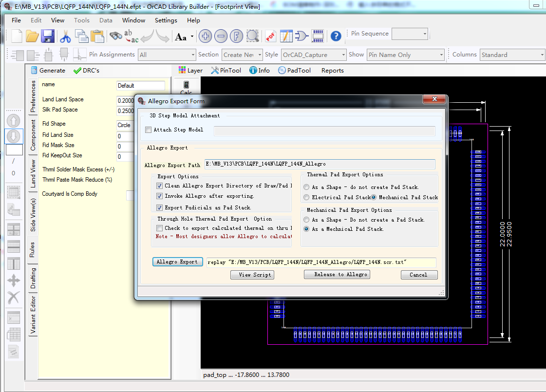Open the PadTool panel
This screenshot has width=546, height=392.
pos(294,71)
